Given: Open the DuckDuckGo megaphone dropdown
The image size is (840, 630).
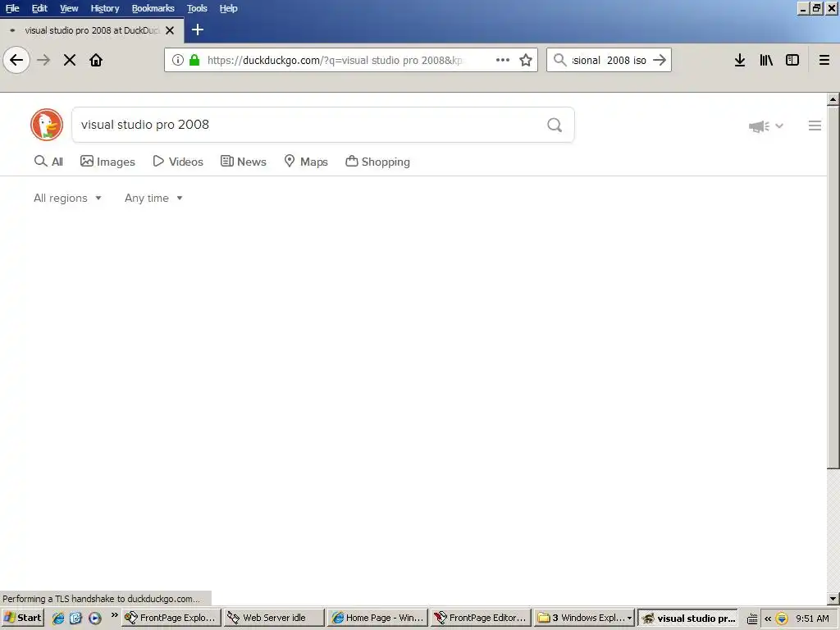Looking at the screenshot, I should tap(766, 126).
